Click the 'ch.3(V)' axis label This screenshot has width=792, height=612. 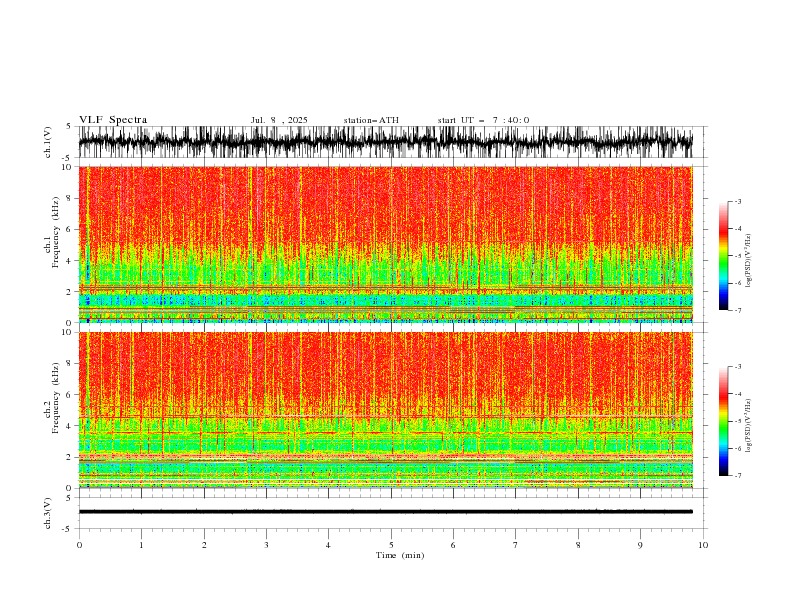(48, 513)
